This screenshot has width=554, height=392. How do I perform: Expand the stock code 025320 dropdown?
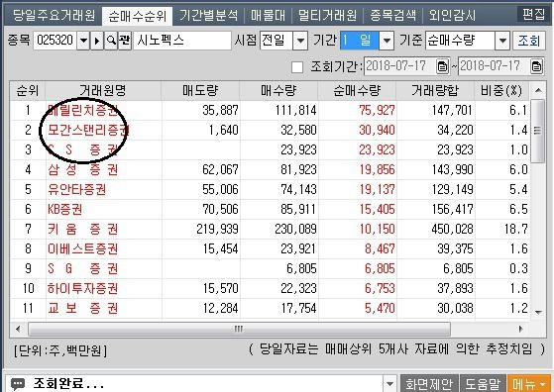(83, 41)
